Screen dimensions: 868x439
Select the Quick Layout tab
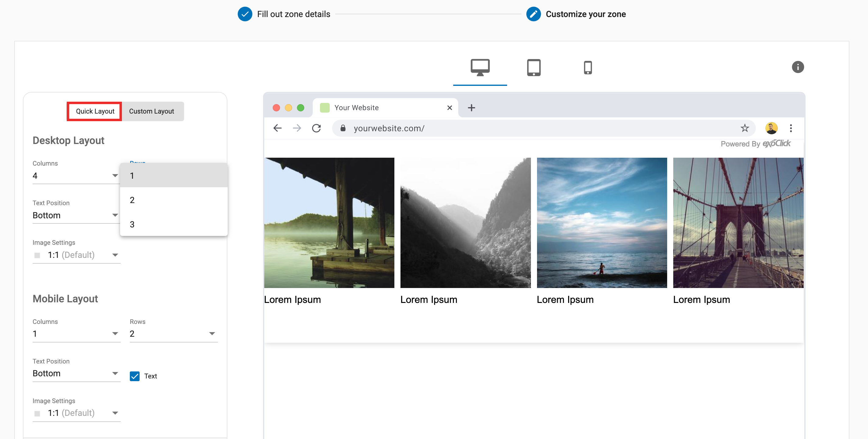(x=95, y=111)
